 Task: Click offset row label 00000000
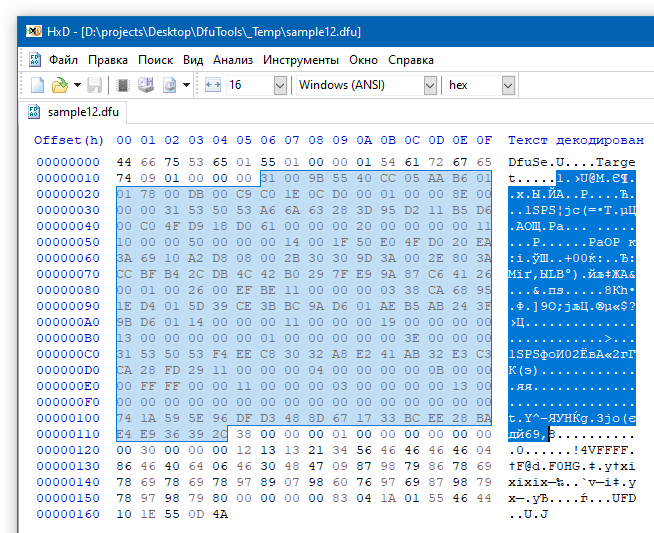pyautogui.click(x=68, y=162)
